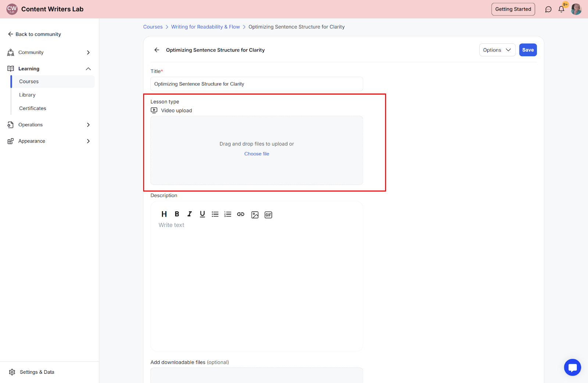Click the 'Add downloadable files (optional)' label
Viewport: 588px width, 383px height.
click(190, 362)
